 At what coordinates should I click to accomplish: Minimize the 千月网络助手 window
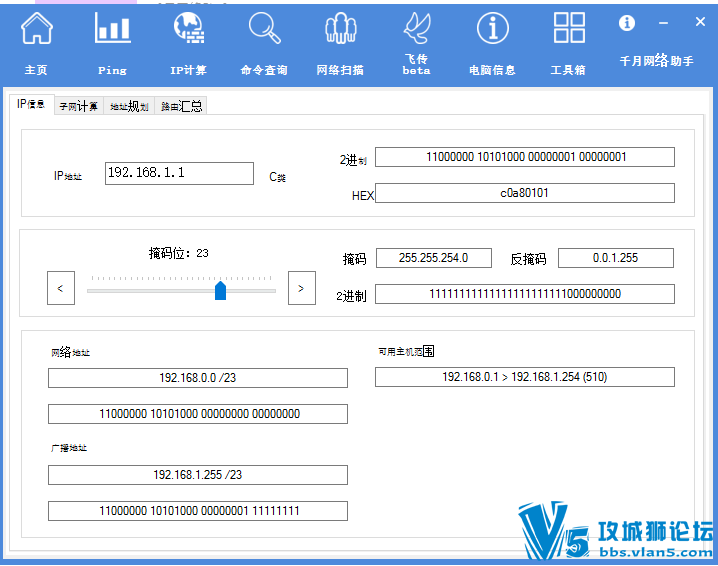click(664, 22)
